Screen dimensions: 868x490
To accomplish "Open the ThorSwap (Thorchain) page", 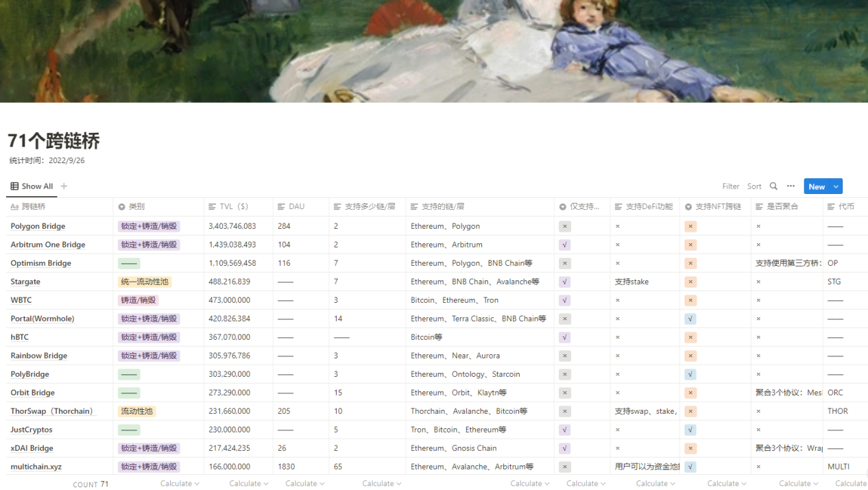I will pos(52,411).
